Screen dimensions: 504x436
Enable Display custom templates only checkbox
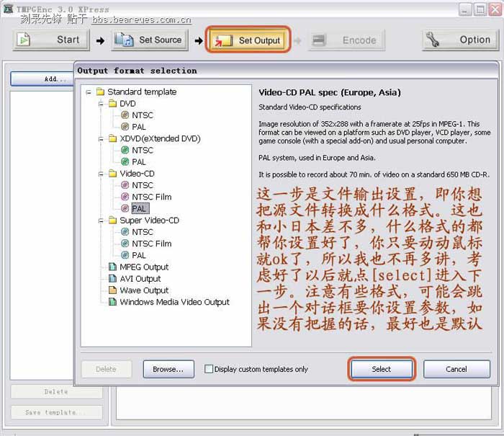[x=209, y=369]
